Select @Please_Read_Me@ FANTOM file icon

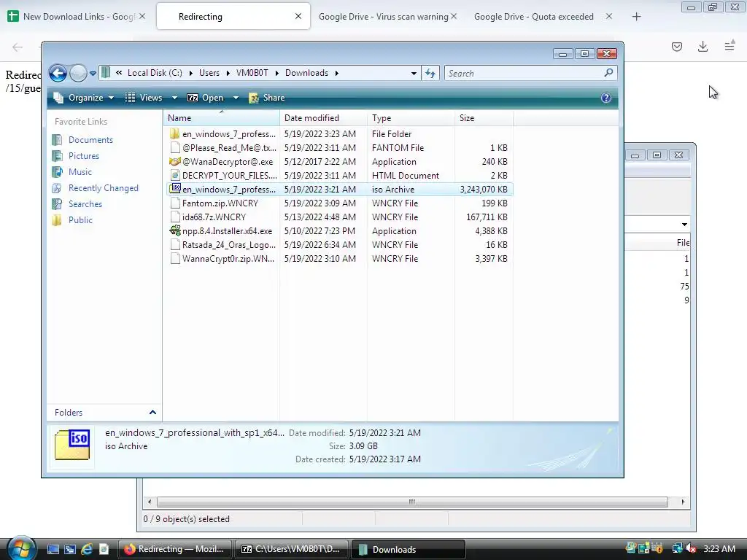click(175, 147)
